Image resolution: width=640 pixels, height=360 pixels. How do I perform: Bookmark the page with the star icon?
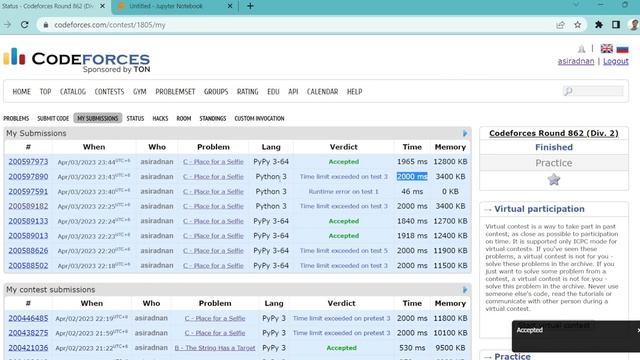pyautogui.click(x=578, y=25)
